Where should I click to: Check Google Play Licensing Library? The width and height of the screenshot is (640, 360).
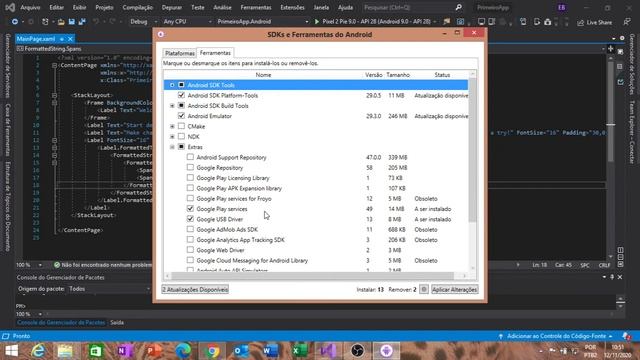(x=190, y=178)
